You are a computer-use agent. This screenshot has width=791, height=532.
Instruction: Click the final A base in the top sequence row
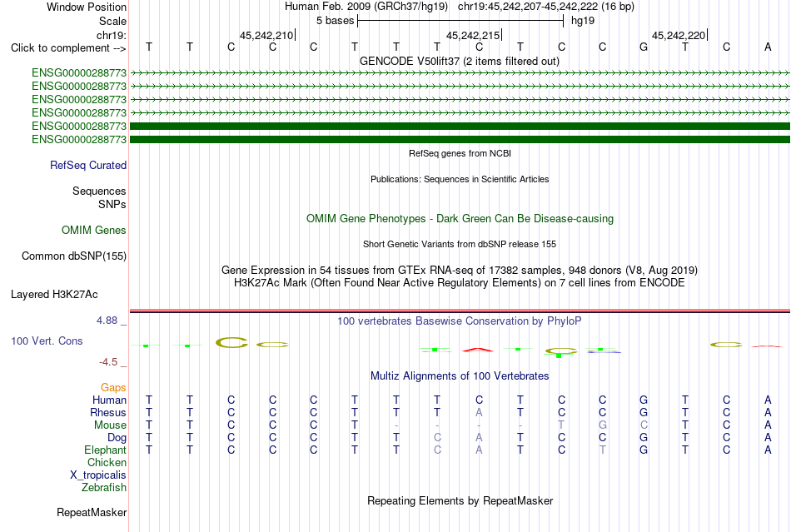click(x=768, y=47)
